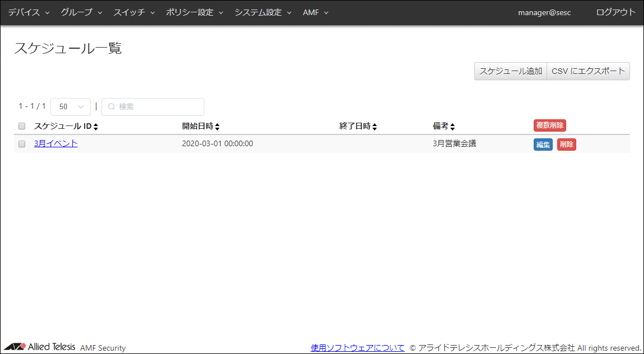
Task: Export list with CSV にエクスポート
Action: (x=588, y=71)
